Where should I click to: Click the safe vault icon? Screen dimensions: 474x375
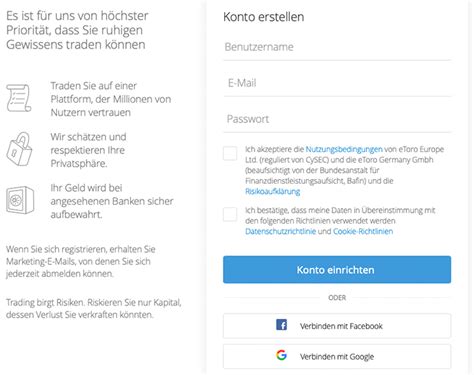(x=20, y=200)
